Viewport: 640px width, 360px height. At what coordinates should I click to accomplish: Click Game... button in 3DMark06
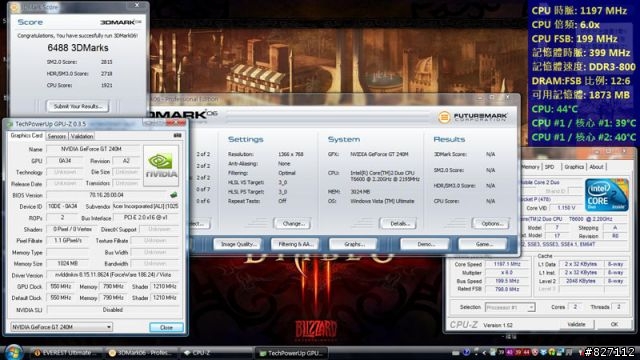(x=483, y=244)
